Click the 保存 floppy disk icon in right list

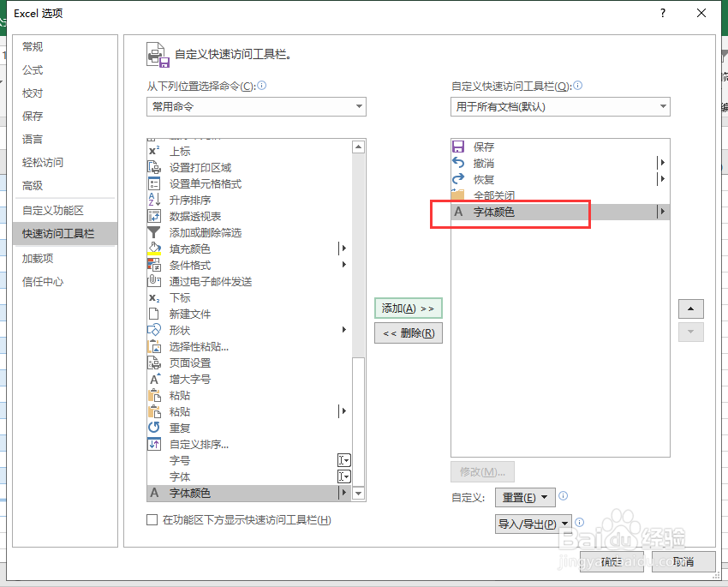tap(458, 147)
